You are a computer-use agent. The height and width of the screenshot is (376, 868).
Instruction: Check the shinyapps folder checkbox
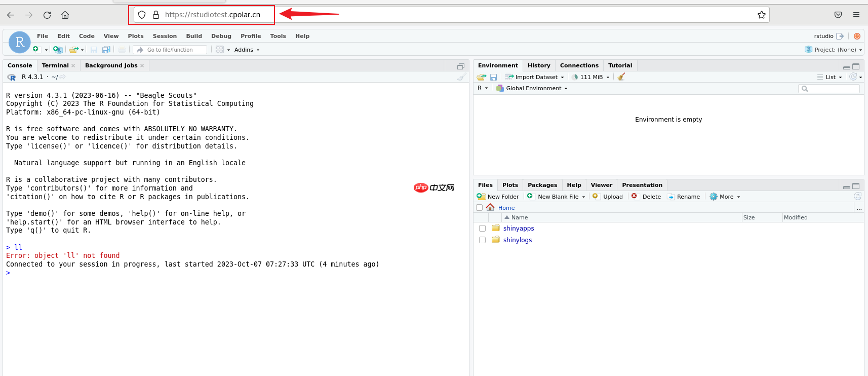(x=482, y=229)
